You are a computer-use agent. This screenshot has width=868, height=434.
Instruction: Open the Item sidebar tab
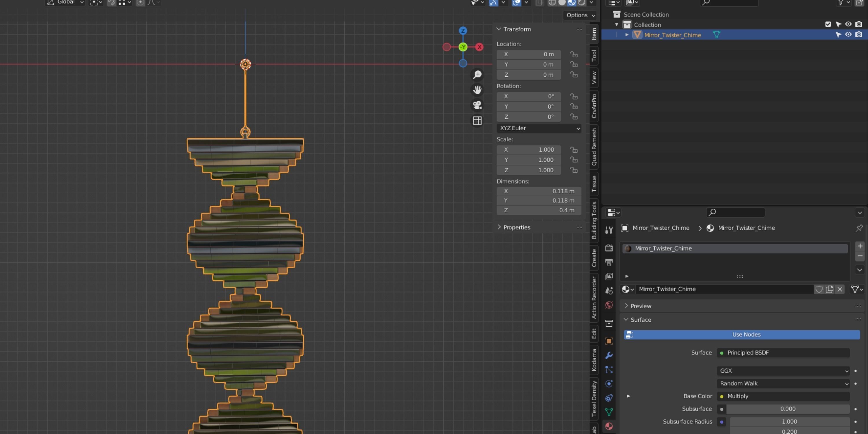[594, 34]
